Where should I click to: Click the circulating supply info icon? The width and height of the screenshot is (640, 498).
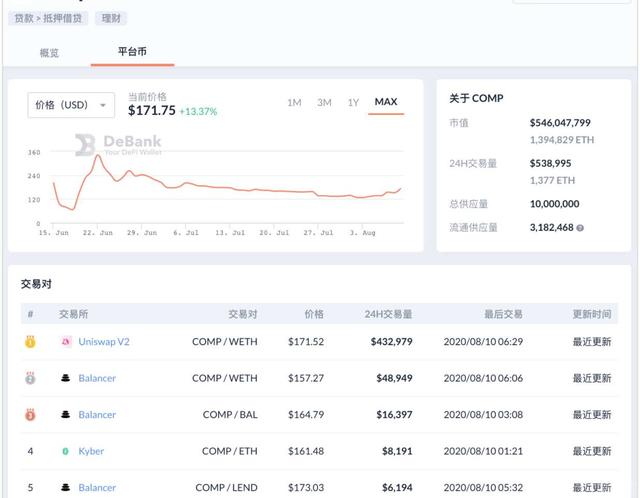pos(580,228)
